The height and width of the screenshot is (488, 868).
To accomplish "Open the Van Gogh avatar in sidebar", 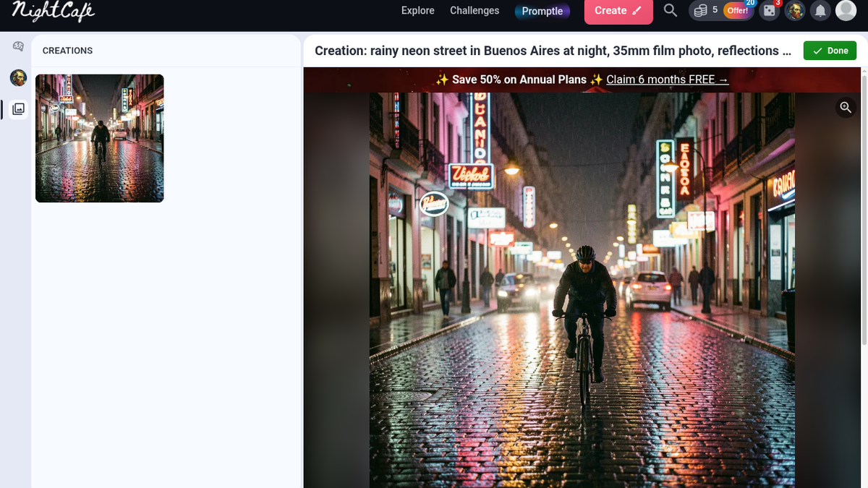I will click(x=18, y=78).
